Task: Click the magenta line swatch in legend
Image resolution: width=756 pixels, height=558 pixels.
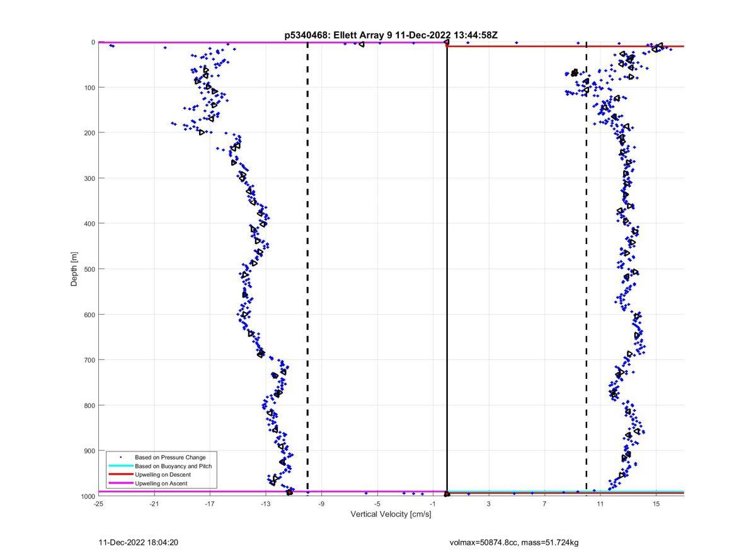Action: [x=120, y=484]
